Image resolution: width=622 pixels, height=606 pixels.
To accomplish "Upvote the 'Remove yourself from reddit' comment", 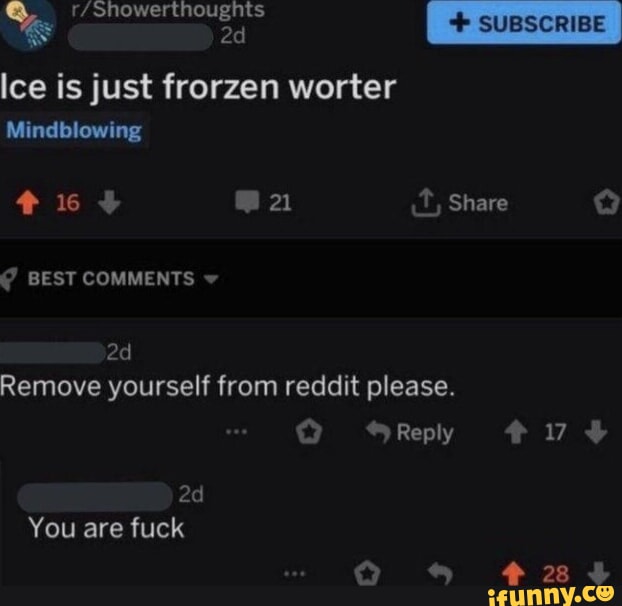I will pos(516,431).
